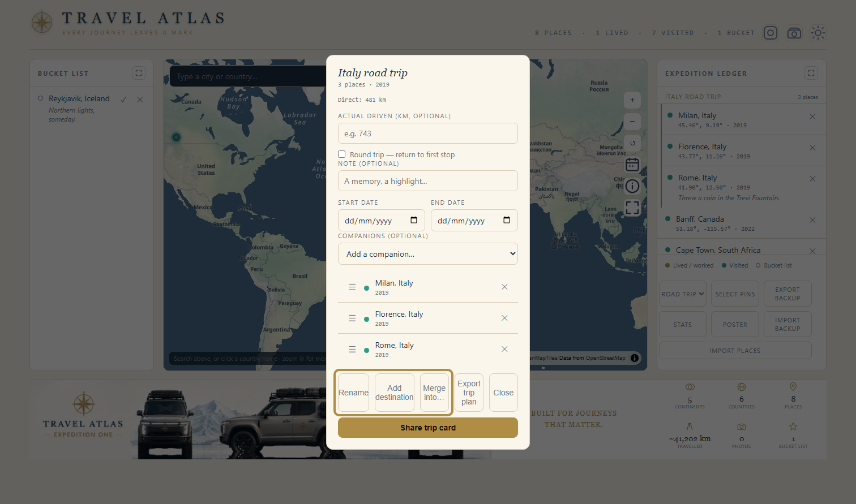The width and height of the screenshot is (856, 504).
Task: Zoom out on the map
Action: (632, 121)
